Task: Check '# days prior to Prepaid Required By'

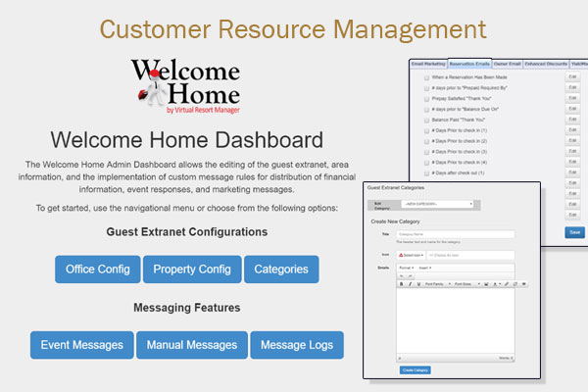Action: coord(426,88)
